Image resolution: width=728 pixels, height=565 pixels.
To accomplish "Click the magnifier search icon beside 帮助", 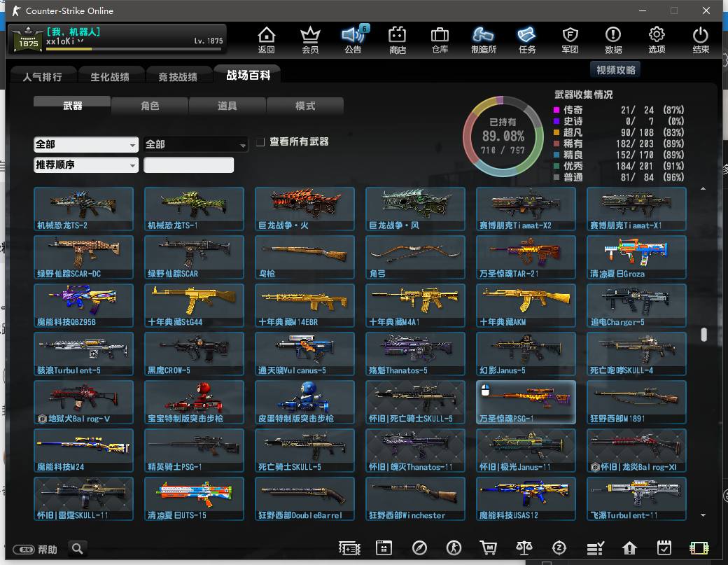I will 78,549.
